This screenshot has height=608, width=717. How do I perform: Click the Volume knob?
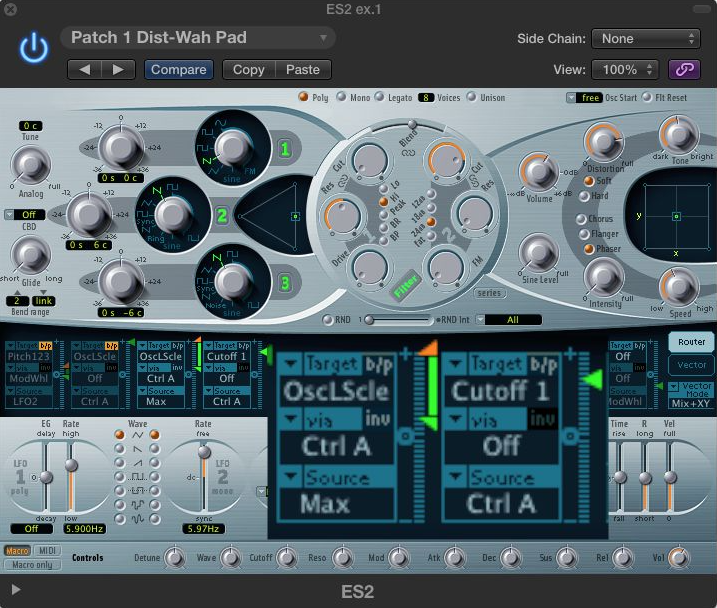click(540, 172)
